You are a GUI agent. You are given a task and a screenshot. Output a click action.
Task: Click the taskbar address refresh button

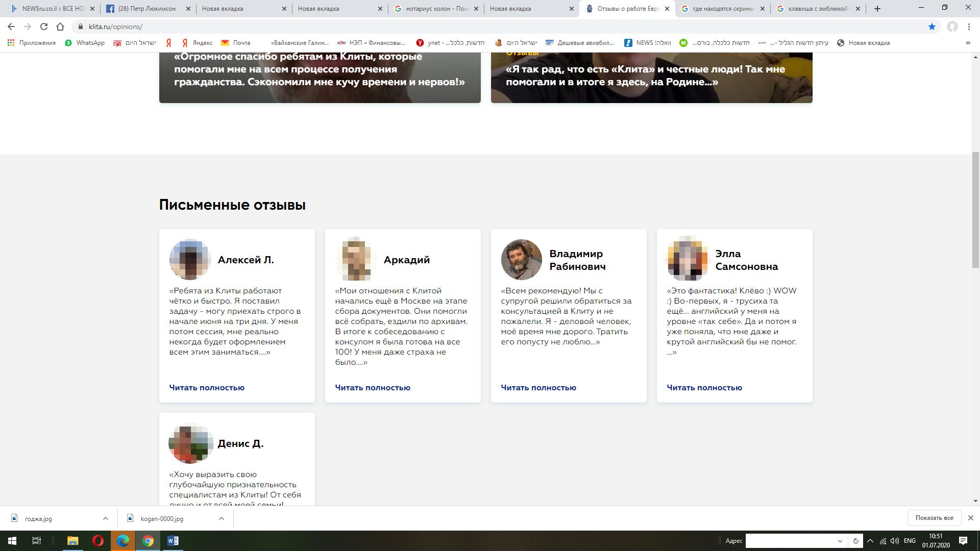(x=856, y=541)
